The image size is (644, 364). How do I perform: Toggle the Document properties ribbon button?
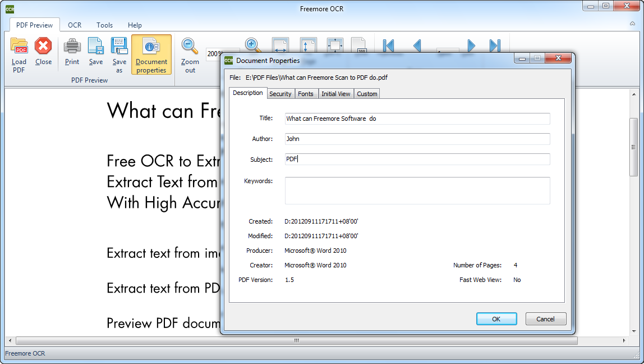[151, 54]
